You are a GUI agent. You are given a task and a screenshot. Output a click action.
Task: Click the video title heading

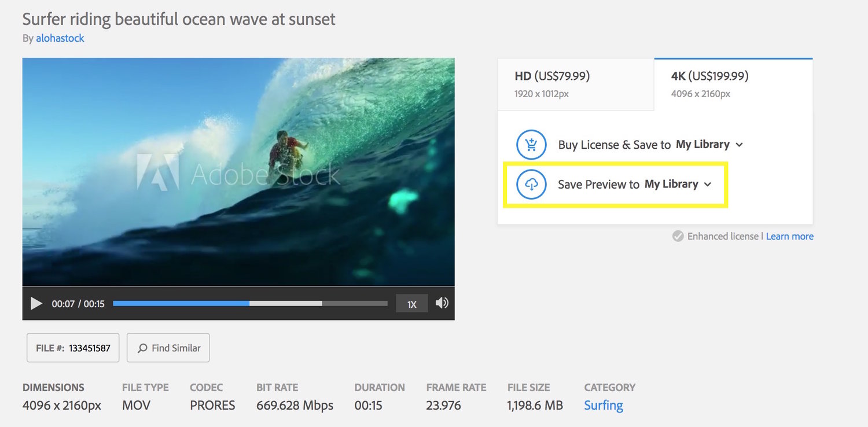point(179,19)
